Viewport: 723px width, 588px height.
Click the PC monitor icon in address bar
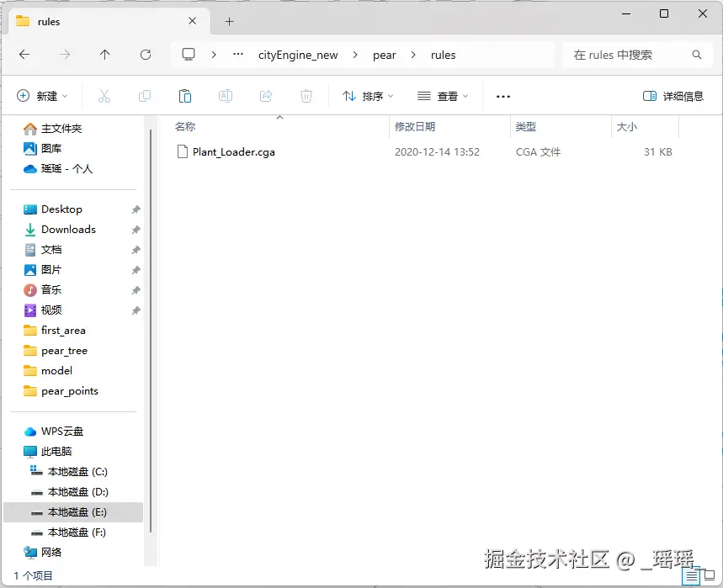(189, 55)
